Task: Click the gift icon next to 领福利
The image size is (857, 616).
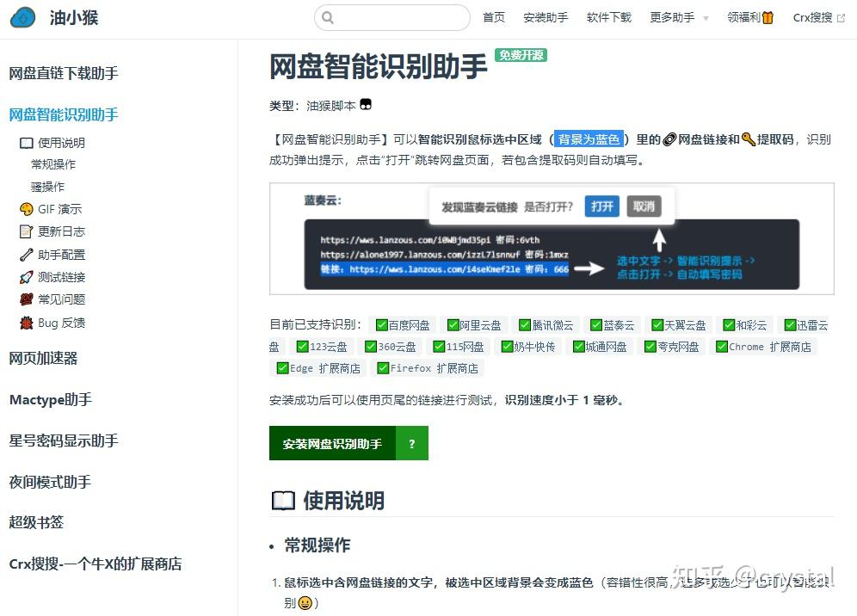Action: pos(768,16)
